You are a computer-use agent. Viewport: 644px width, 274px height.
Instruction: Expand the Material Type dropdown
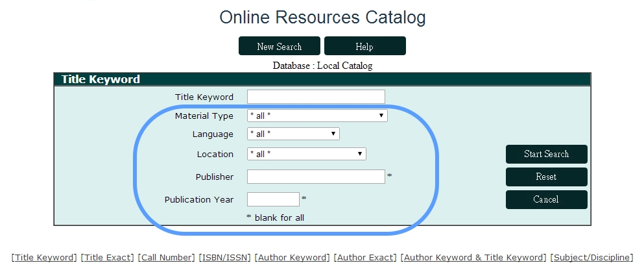tap(317, 116)
